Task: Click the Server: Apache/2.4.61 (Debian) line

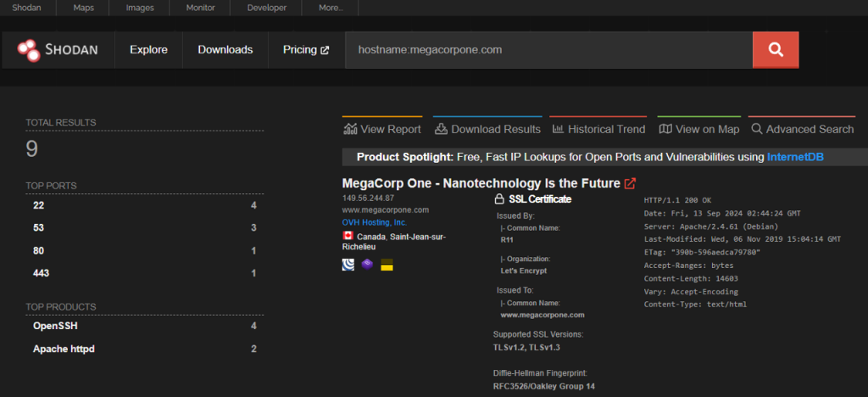Action: coord(711,226)
